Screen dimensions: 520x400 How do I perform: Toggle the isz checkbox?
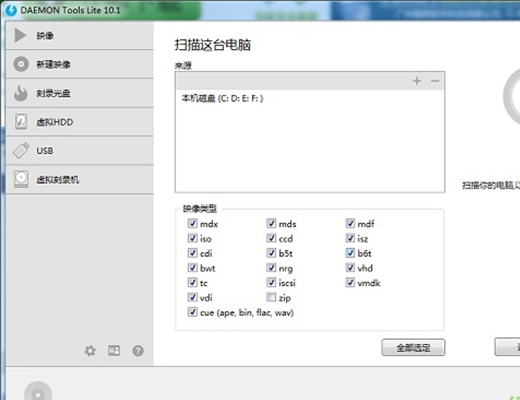(x=350, y=238)
